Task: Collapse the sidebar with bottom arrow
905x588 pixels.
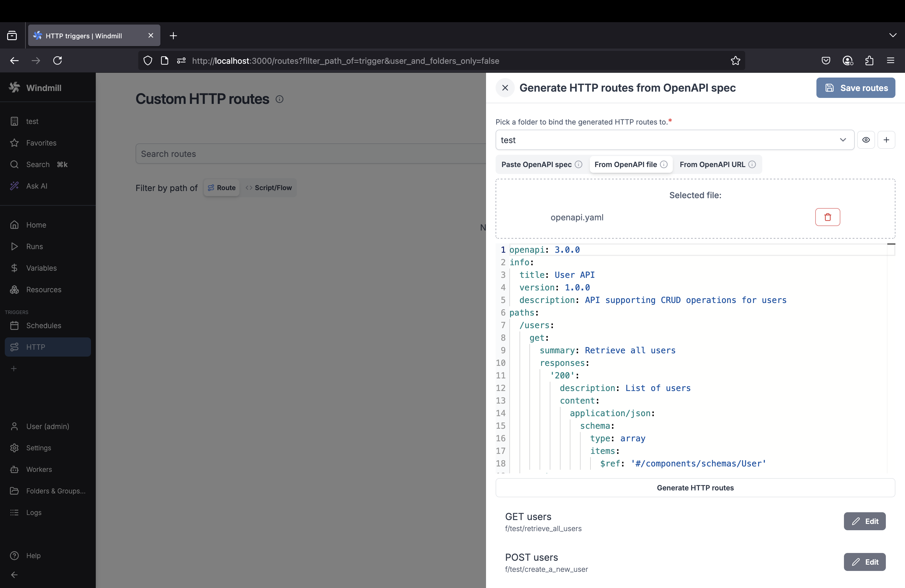Action: point(14,575)
